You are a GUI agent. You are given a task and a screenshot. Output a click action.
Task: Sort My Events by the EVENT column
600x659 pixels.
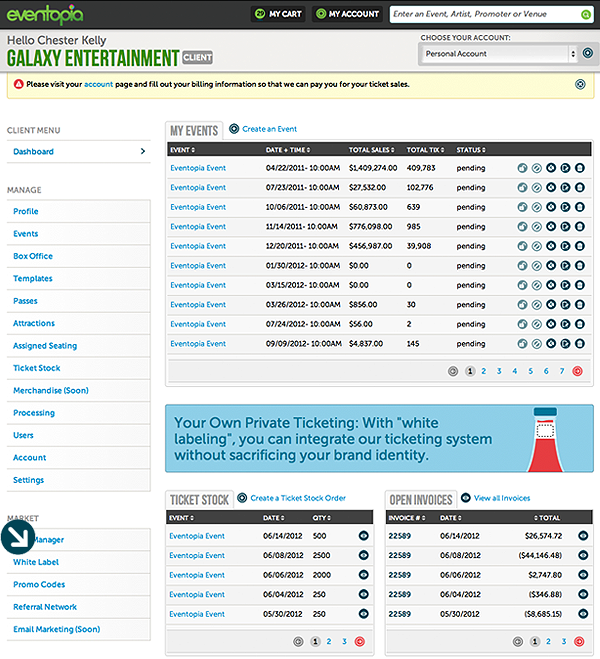click(x=182, y=150)
